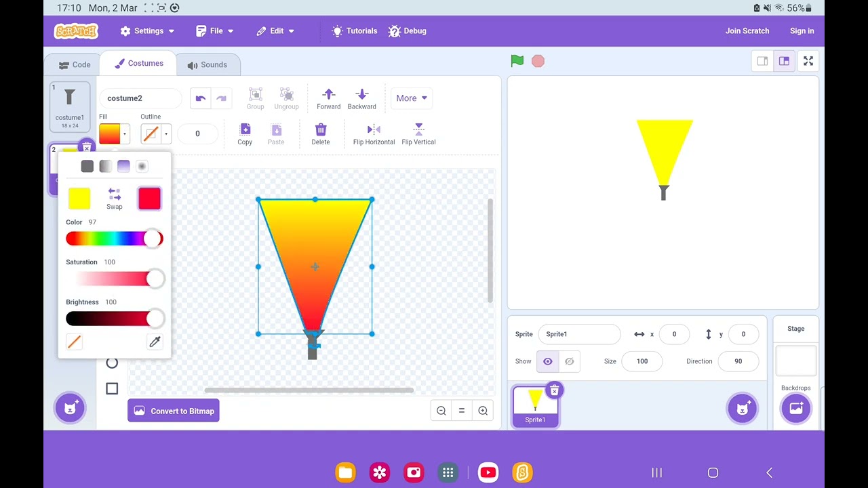Viewport: 868px width, 488px height.
Task: Open the Edit menu
Action: pyautogui.click(x=275, y=31)
